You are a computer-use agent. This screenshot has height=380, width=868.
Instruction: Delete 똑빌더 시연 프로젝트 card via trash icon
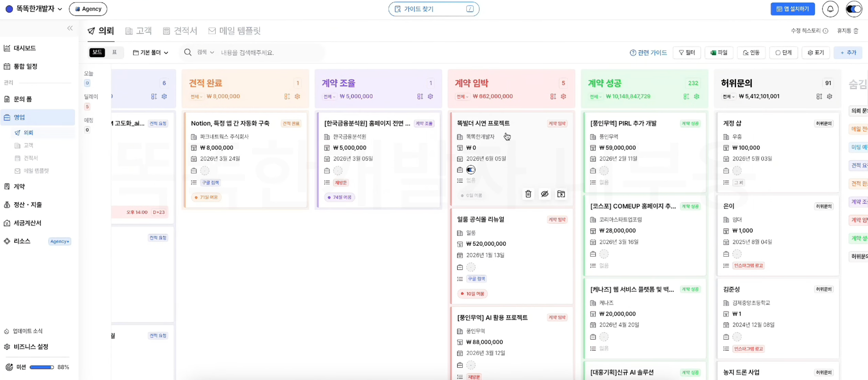click(528, 194)
